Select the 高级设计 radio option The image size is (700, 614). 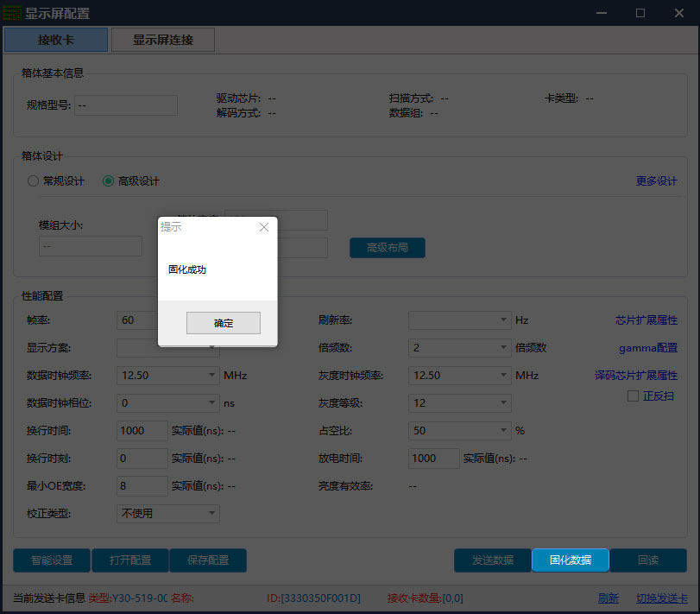tap(131, 180)
